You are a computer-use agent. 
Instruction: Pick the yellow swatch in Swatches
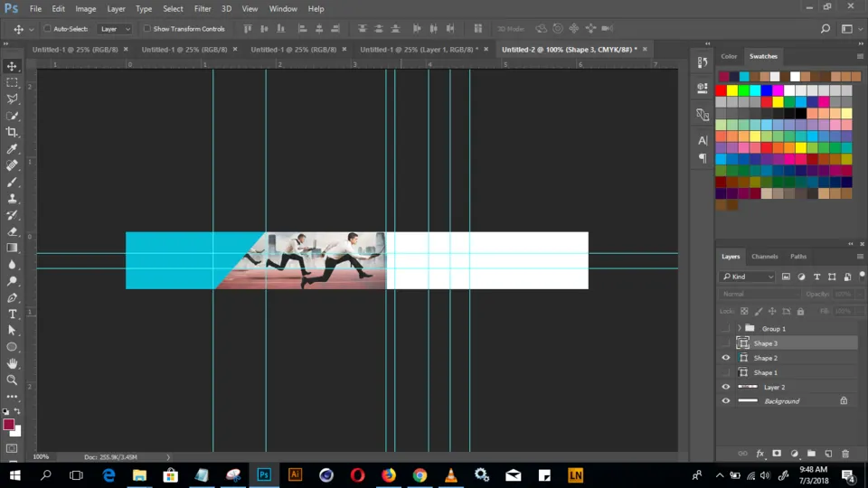[732, 90]
